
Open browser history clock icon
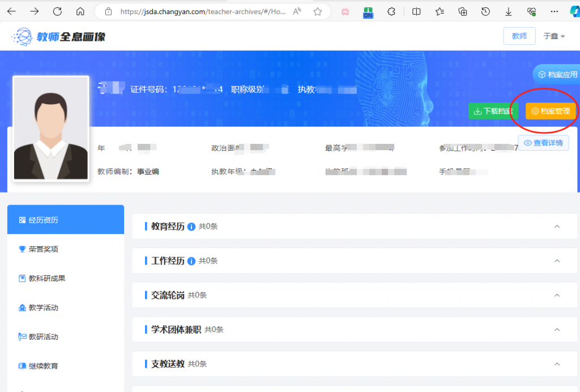485,11
